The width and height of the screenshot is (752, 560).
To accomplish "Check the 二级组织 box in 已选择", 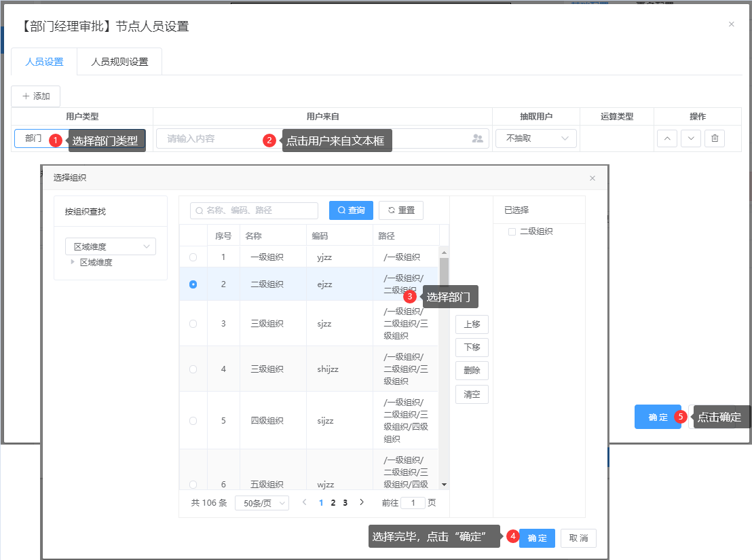I will pyautogui.click(x=512, y=231).
